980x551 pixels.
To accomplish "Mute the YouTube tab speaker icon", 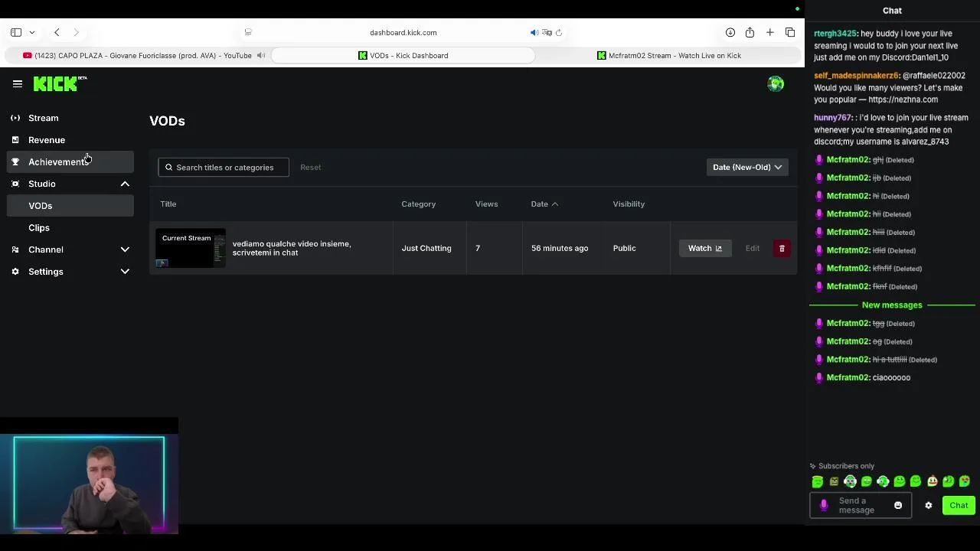I will click(x=261, y=55).
